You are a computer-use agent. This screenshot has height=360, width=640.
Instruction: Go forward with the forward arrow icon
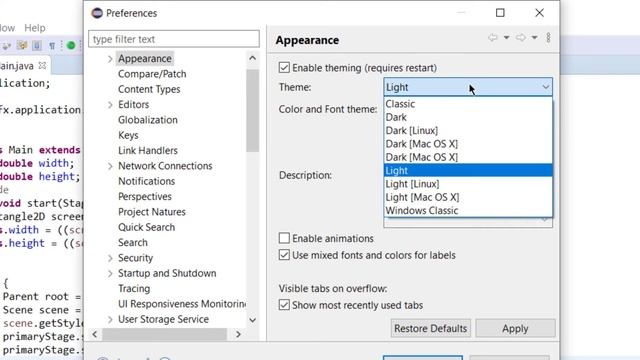pos(521,38)
